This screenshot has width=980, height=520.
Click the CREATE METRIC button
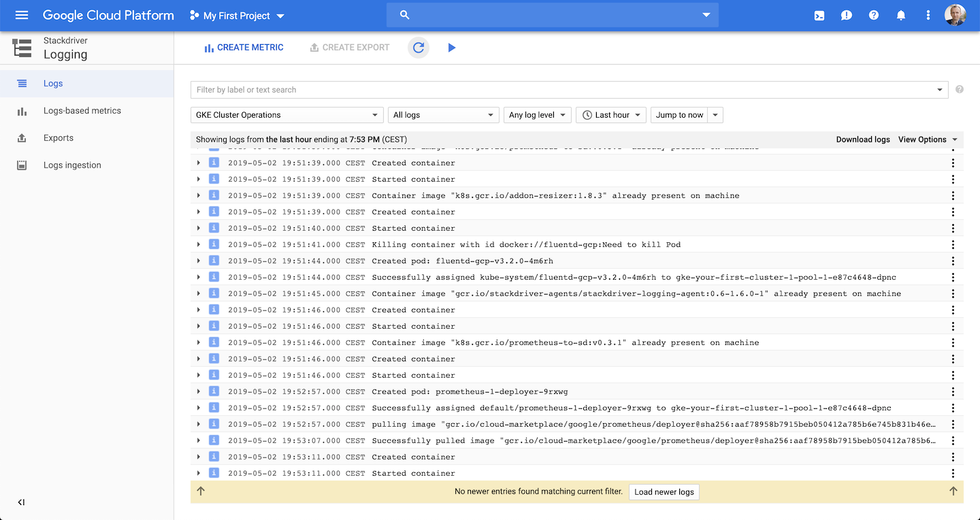244,48
